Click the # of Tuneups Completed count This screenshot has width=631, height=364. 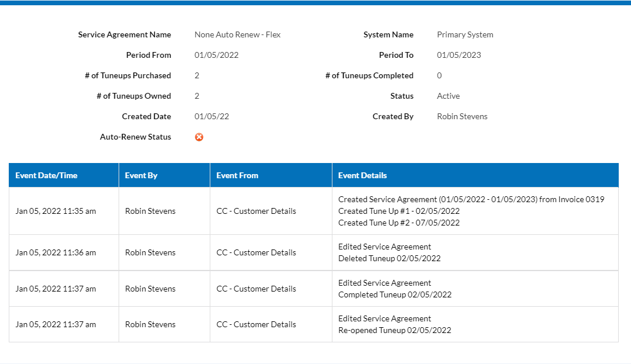439,75
